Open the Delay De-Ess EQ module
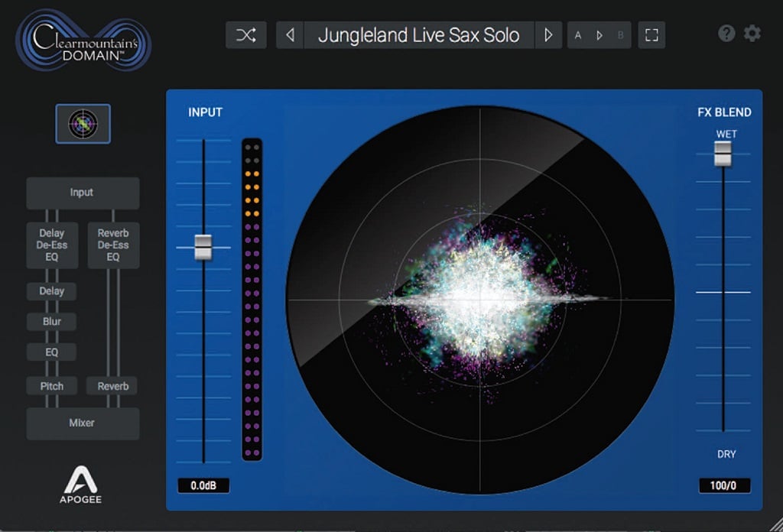The image size is (783, 532). pos(52,245)
